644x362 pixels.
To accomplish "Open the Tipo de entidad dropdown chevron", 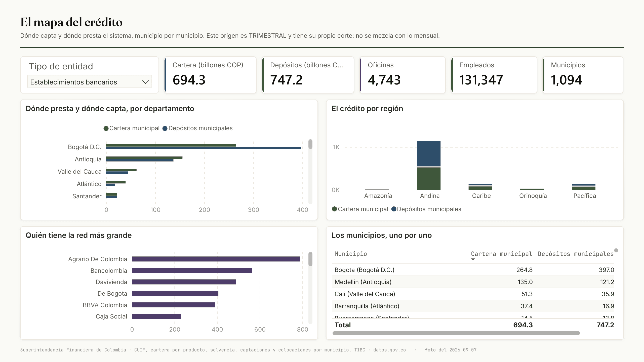I will pyautogui.click(x=145, y=82).
